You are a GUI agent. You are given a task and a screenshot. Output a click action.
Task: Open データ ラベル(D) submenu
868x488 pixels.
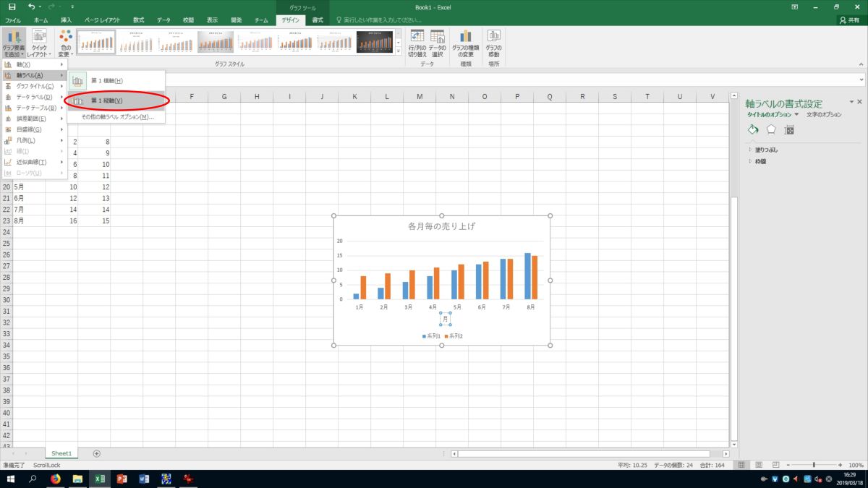(x=34, y=97)
